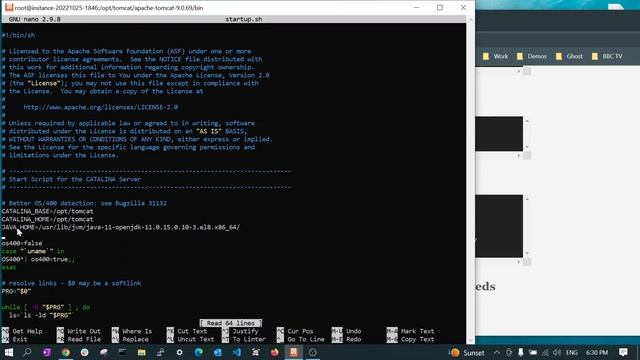Open Settings gear in the taskbar
The width and height of the screenshot is (640, 360).
pos(179,352)
